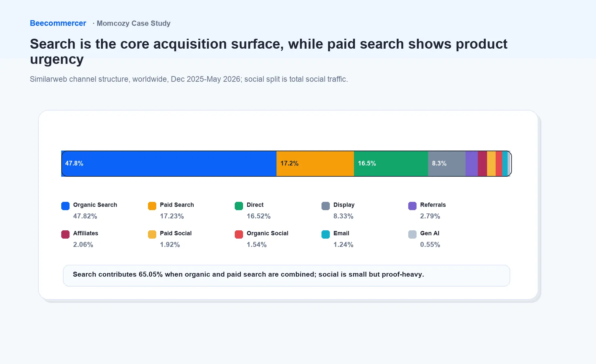Click the Referrals legend label
The height and width of the screenshot is (364, 596).
tap(433, 205)
